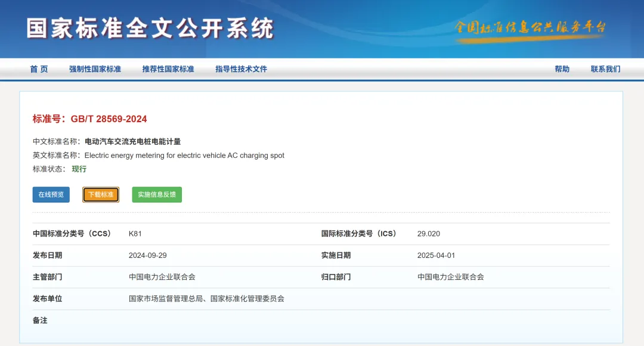
Task: Click the 备注 label
Action: [x=40, y=320]
